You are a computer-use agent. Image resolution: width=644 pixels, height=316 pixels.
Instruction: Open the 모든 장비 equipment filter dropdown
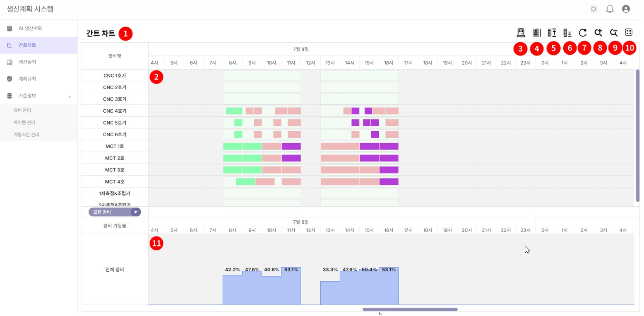[x=113, y=212]
